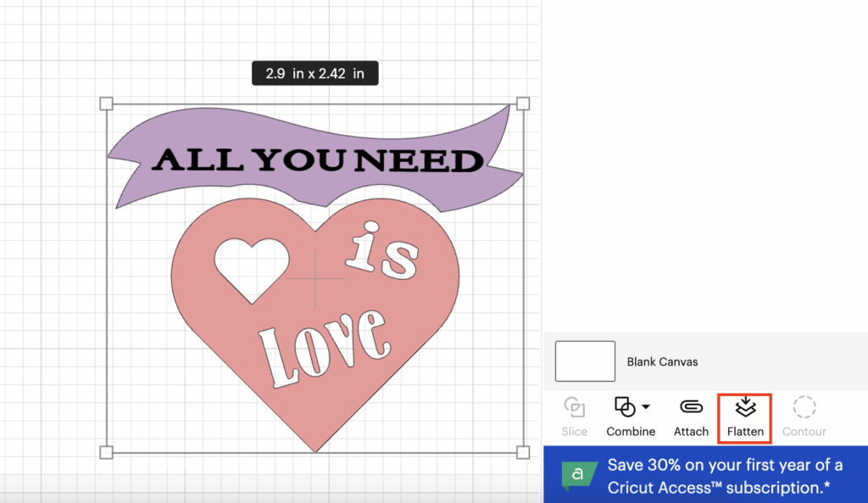Click the ALL YOU NEED text
The height and width of the screenshot is (503, 868).
pos(317,159)
